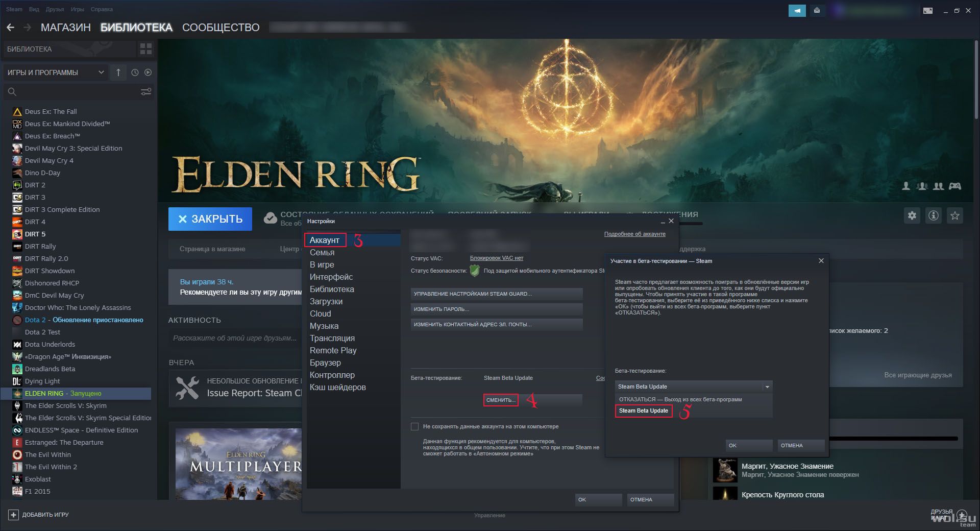The height and width of the screenshot is (531, 980).
Task: Go to the СООБЩЕСТВО tab
Action: pyautogui.click(x=221, y=28)
